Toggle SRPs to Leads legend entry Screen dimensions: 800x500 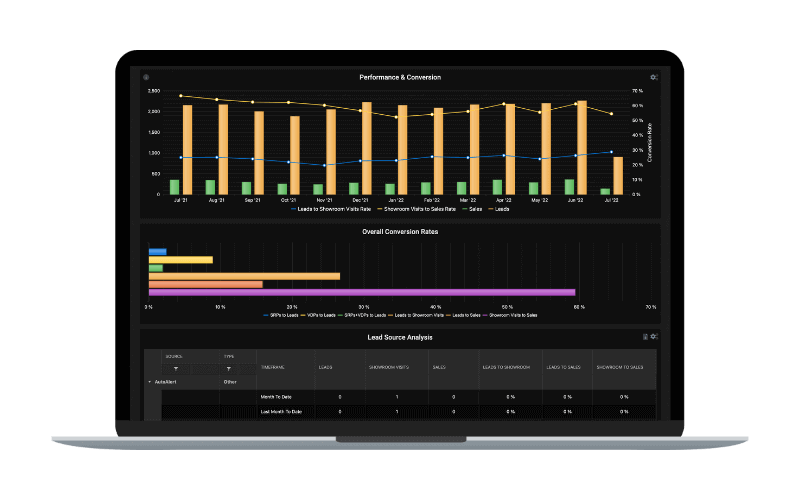pos(281,315)
